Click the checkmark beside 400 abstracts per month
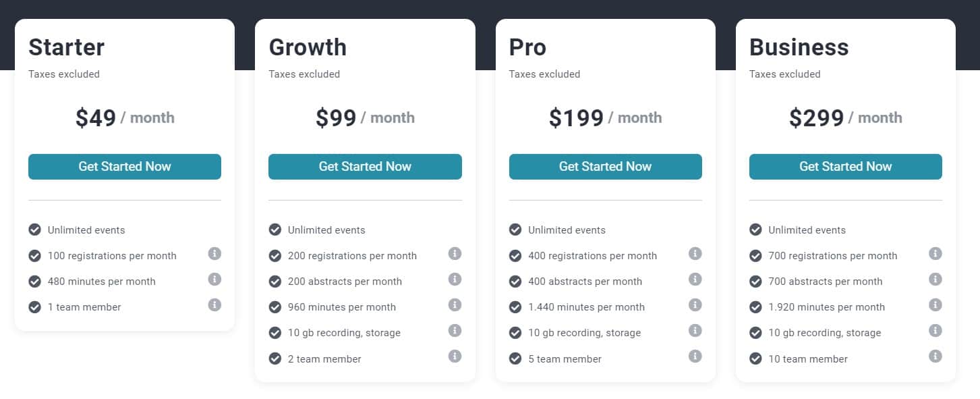 click(515, 281)
